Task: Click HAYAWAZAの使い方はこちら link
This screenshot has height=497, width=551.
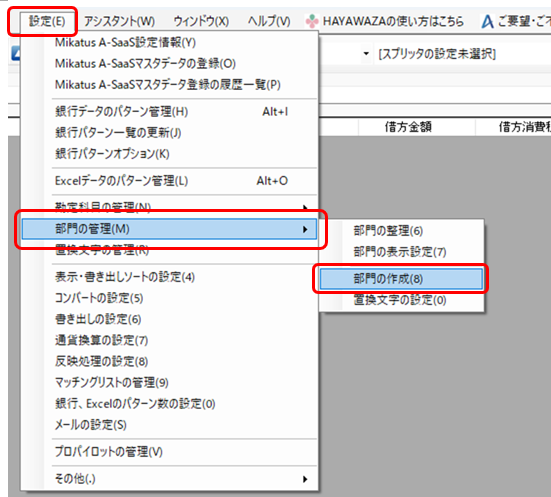Action: coord(393,21)
